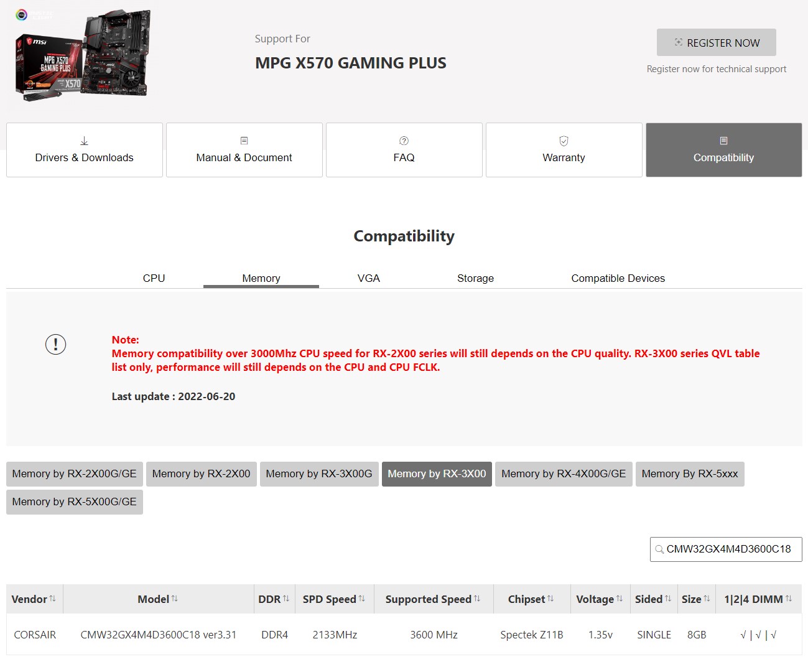Switch to the Compatible Devices tab
The width and height of the screenshot is (808, 672).
pos(618,278)
